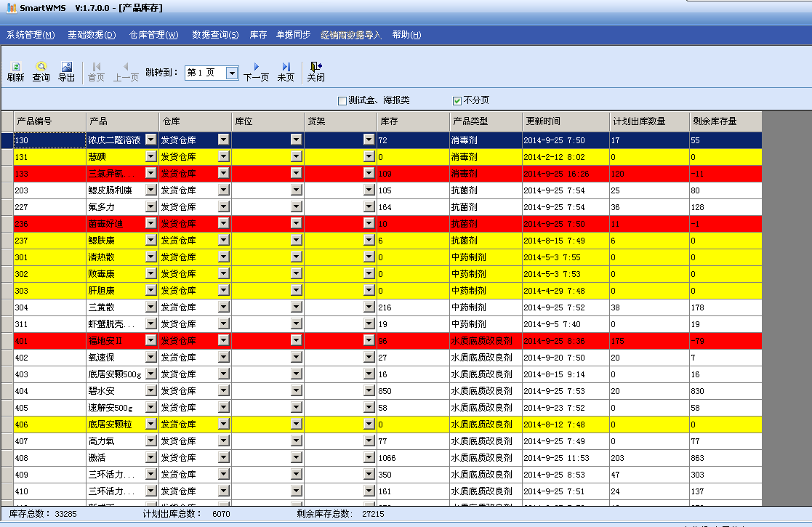Open the 仓库管理 menu

[x=153, y=35]
